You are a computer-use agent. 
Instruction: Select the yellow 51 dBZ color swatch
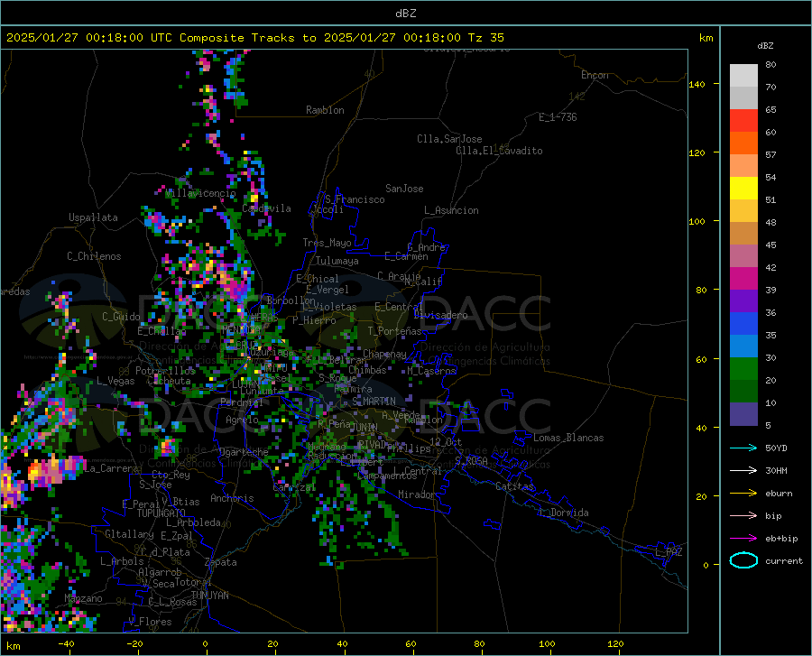(743, 189)
